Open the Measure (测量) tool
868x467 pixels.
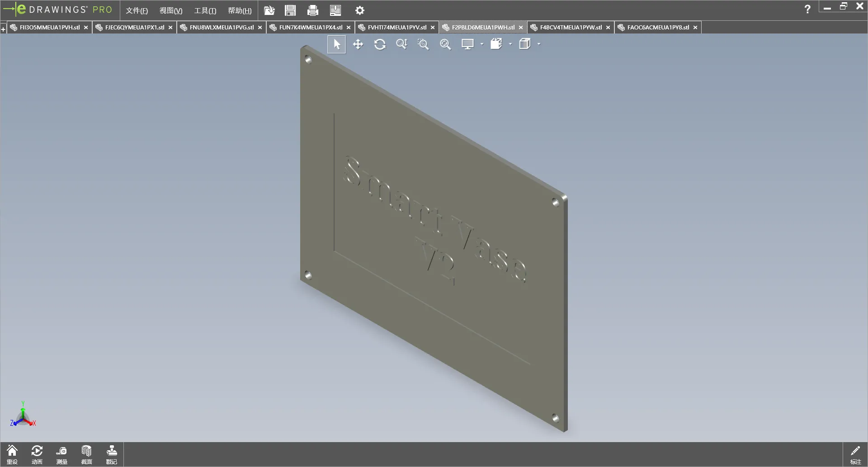tap(61, 454)
